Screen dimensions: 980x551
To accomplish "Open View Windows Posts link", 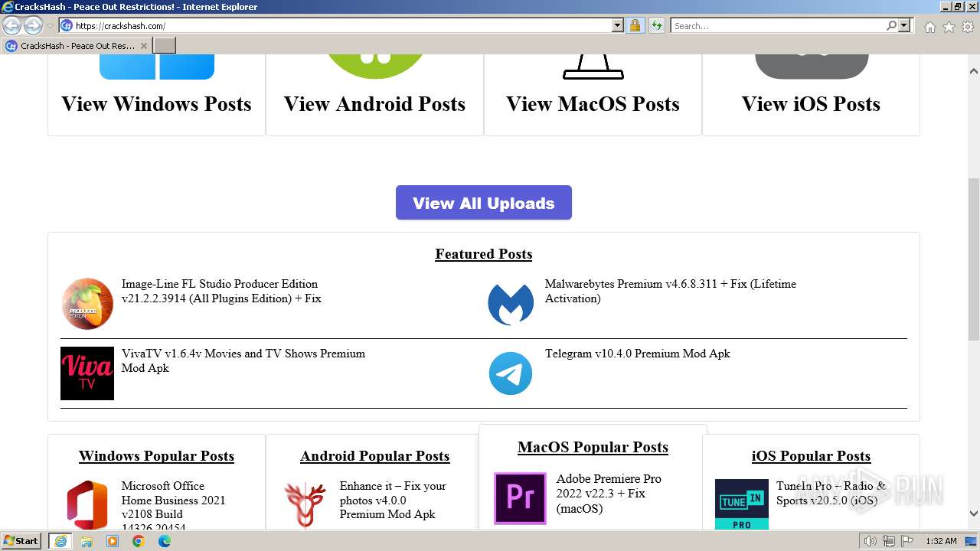I will click(x=157, y=104).
